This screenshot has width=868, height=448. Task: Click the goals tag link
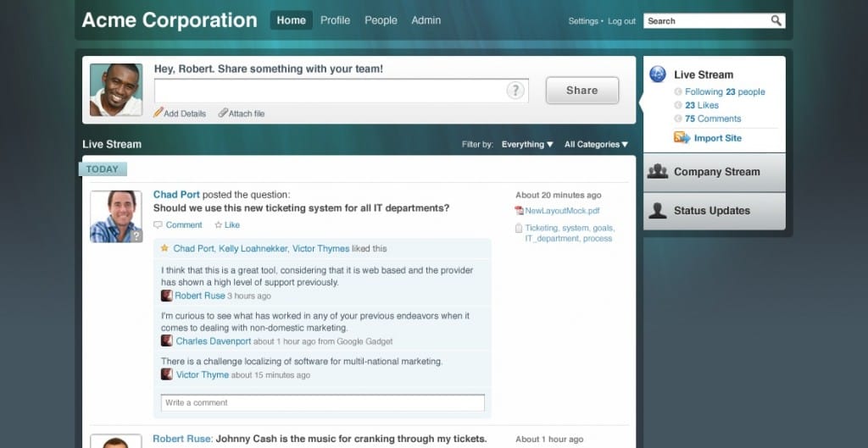(604, 228)
